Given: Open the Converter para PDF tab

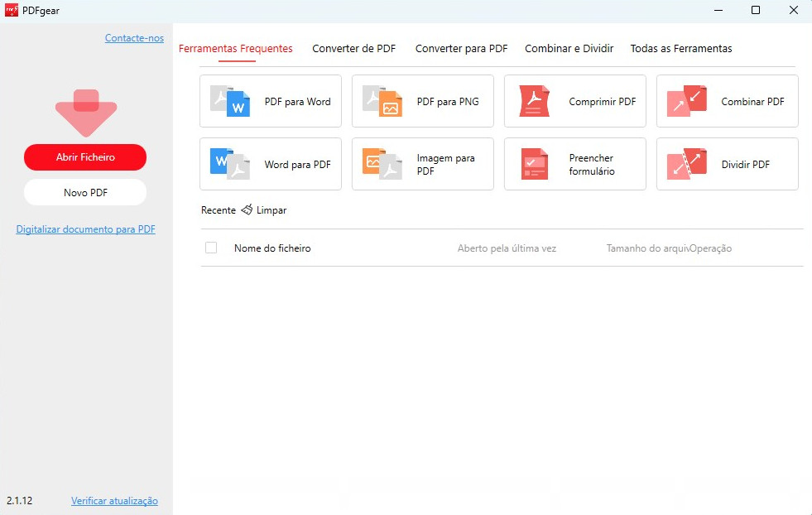Looking at the screenshot, I should click(x=461, y=49).
